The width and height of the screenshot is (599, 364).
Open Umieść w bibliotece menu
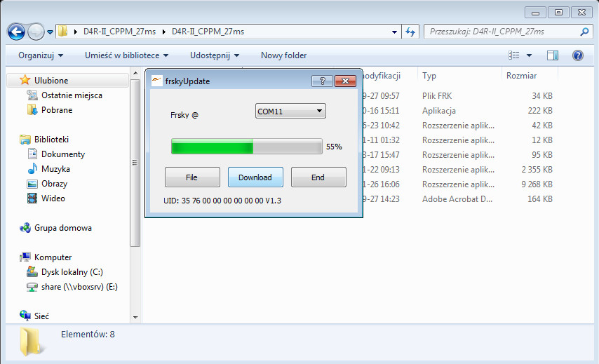tap(126, 55)
